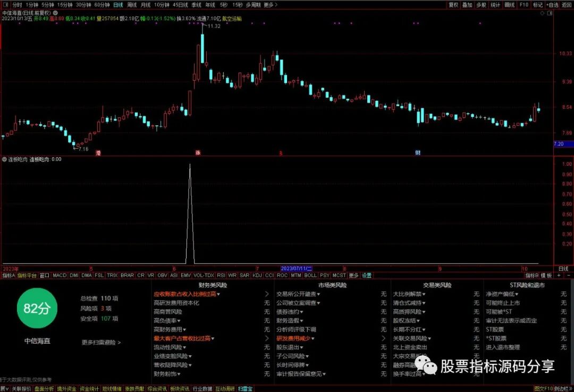Click the 财 event marker under the candlesticks
Viewport: 574px width, 392px height.
pyautogui.click(x=418, y=152)
